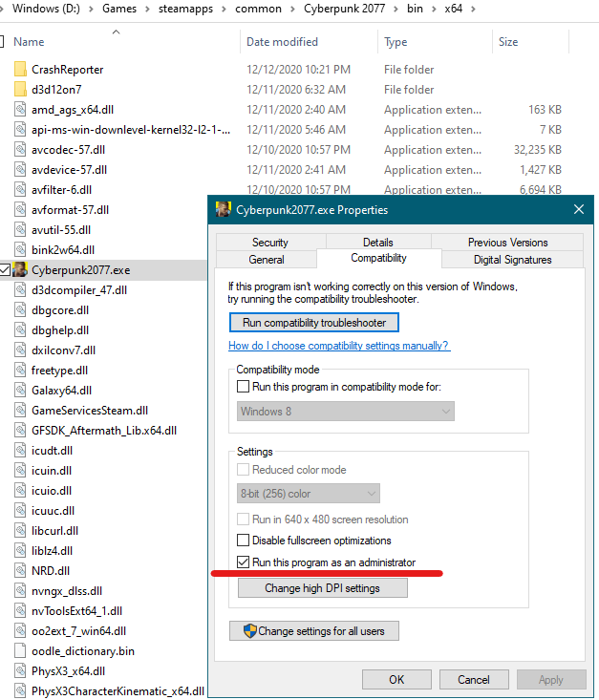Click the d3d12on7 folder icon
Image resolution: width=599 pixels, height=700 pixels.
click(20, 89)
